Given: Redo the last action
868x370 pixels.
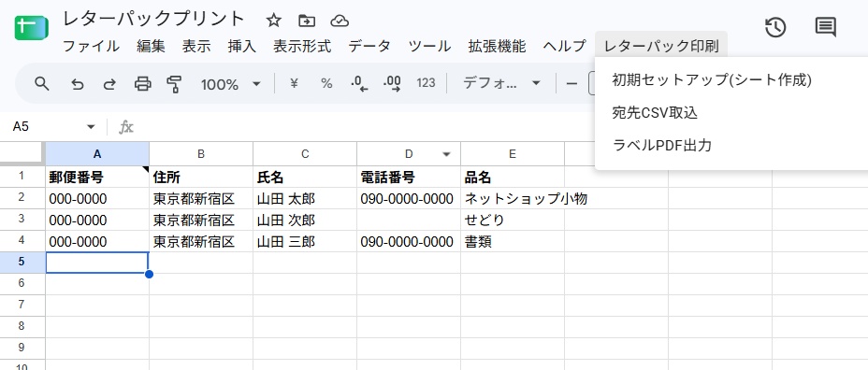Looking at the screenshot, I should pos(109,84).
